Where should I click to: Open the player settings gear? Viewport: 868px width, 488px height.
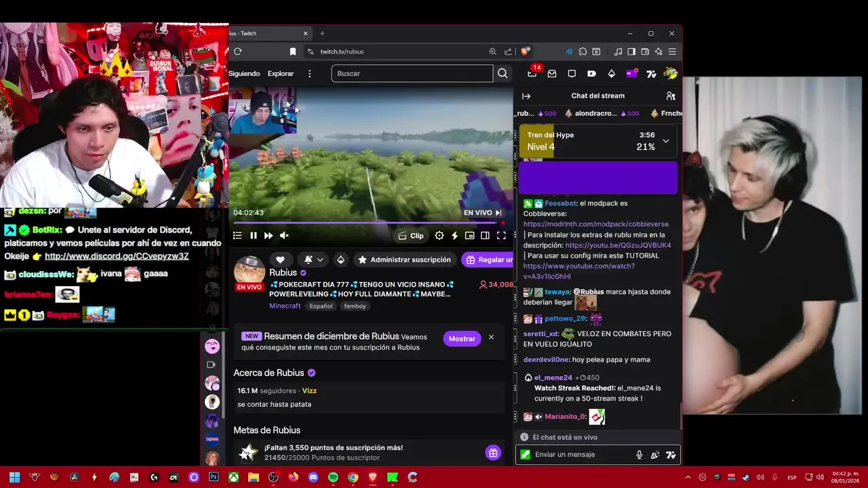click(x=439, y=235)
